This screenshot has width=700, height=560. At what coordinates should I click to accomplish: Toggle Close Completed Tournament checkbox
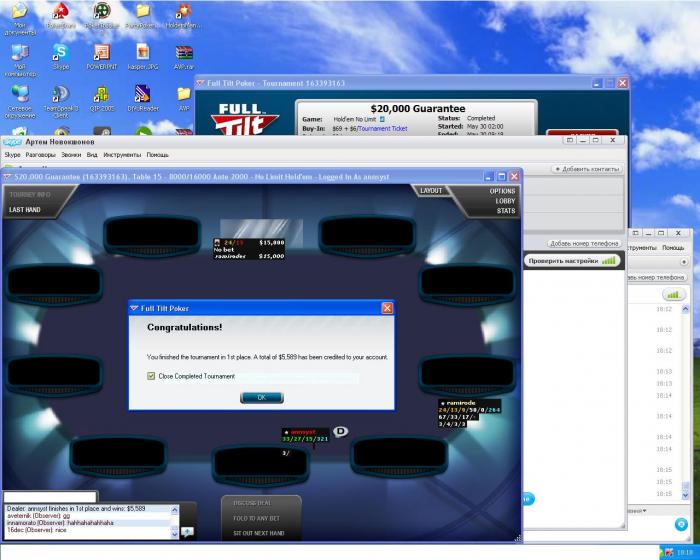point(151,376)
